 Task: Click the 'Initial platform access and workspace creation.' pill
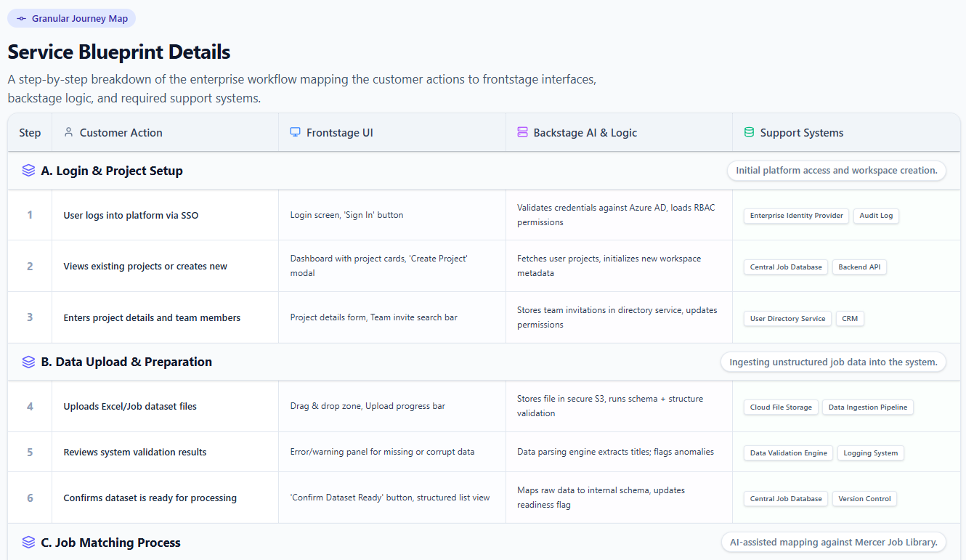click(x=837, y=171)
